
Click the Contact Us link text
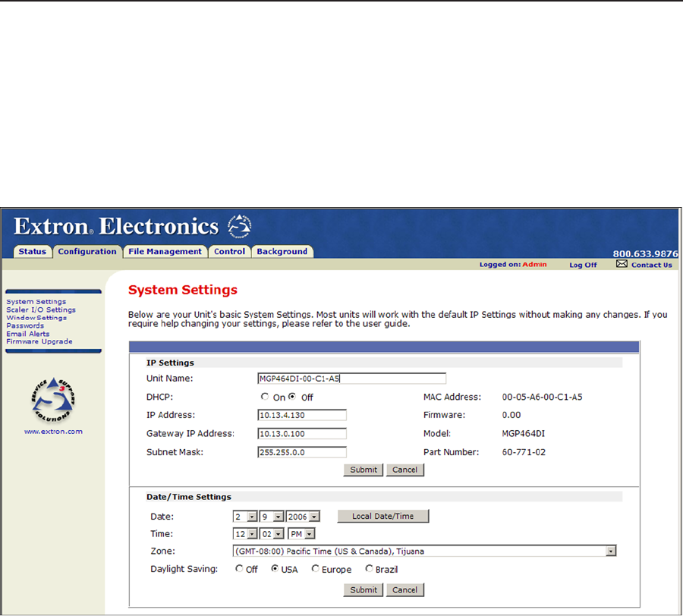click(x=652, y=265)
